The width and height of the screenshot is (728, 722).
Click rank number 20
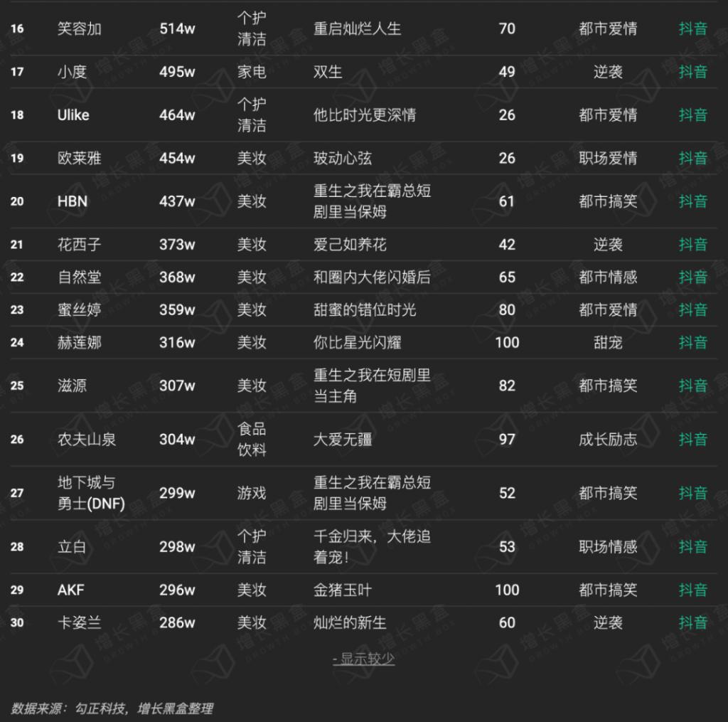pos(17,201)
